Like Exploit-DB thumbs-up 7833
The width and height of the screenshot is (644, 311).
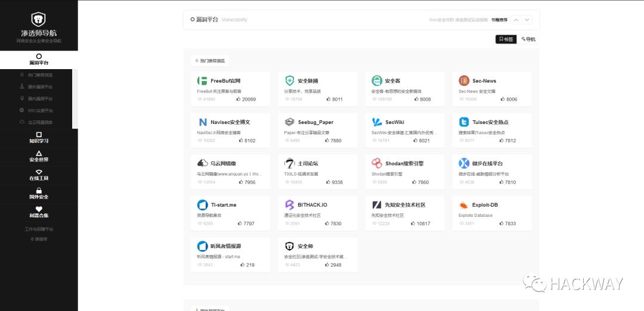(507, 223)
